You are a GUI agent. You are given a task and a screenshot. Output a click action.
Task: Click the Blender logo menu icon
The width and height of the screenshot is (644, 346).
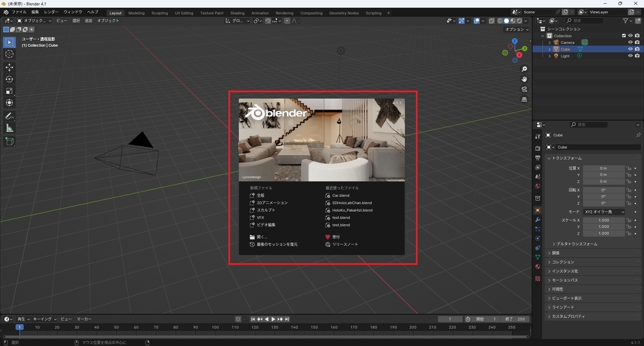[5, 12]
